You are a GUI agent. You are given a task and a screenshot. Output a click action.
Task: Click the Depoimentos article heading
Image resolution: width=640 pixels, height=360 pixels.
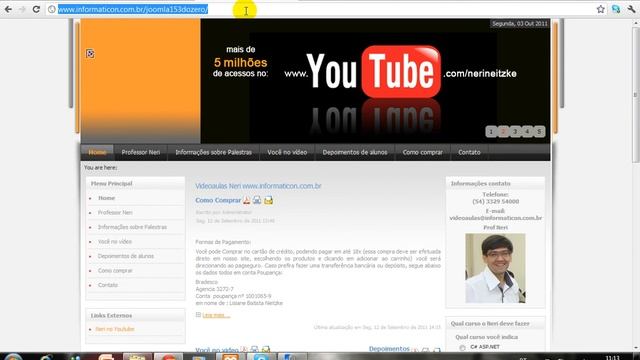(x=389, y=349)
